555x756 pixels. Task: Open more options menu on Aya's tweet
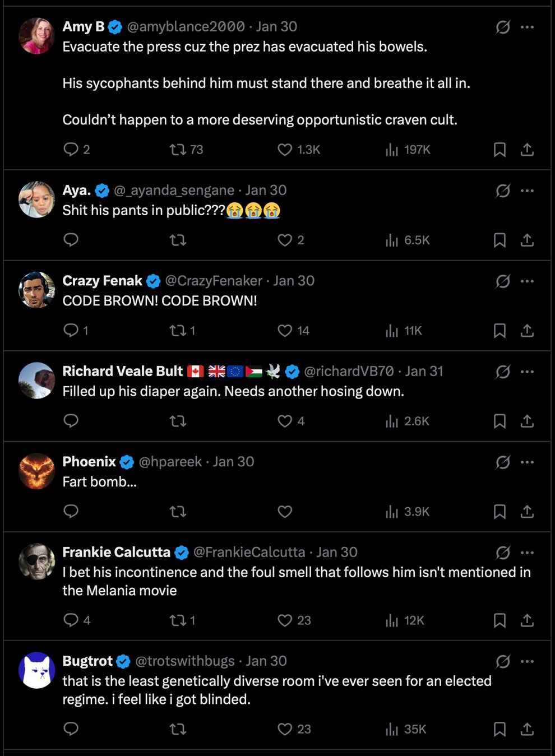527,191
